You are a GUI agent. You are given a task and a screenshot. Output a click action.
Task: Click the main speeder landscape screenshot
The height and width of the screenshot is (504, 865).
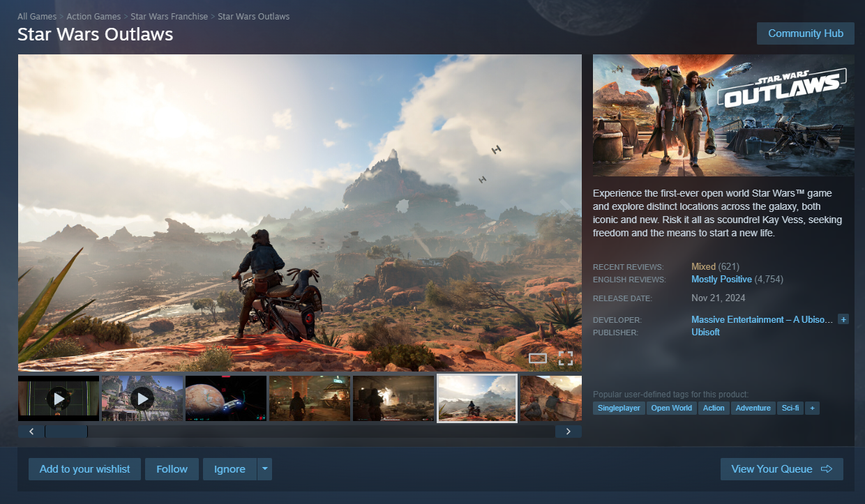(x=300, y=213)
